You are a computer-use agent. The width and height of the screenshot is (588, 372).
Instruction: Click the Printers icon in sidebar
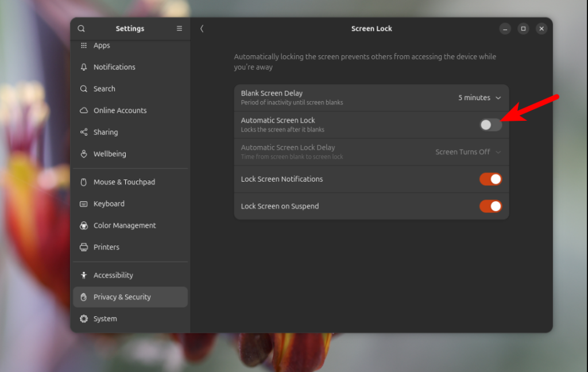[x=84, y=247]
